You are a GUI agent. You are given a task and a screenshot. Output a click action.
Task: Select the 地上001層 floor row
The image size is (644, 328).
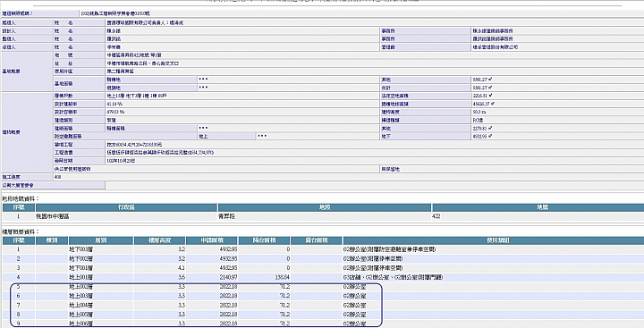[x=323, y=278]
